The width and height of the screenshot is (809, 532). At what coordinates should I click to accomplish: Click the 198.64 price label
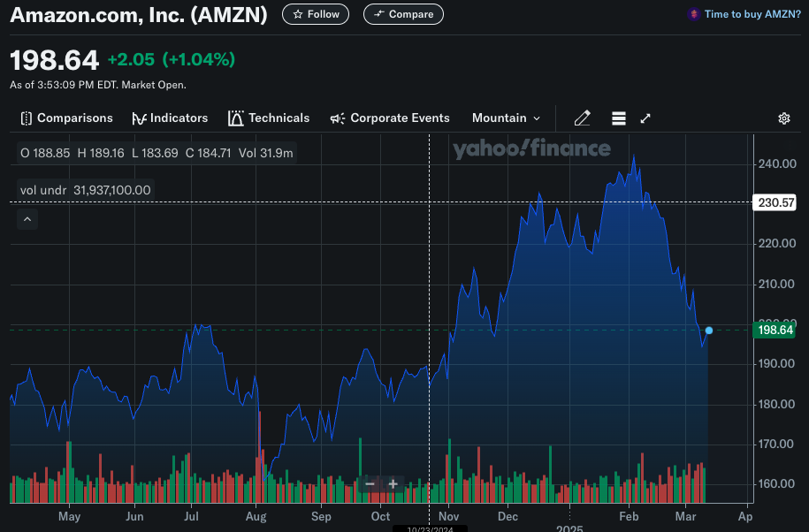773,330
